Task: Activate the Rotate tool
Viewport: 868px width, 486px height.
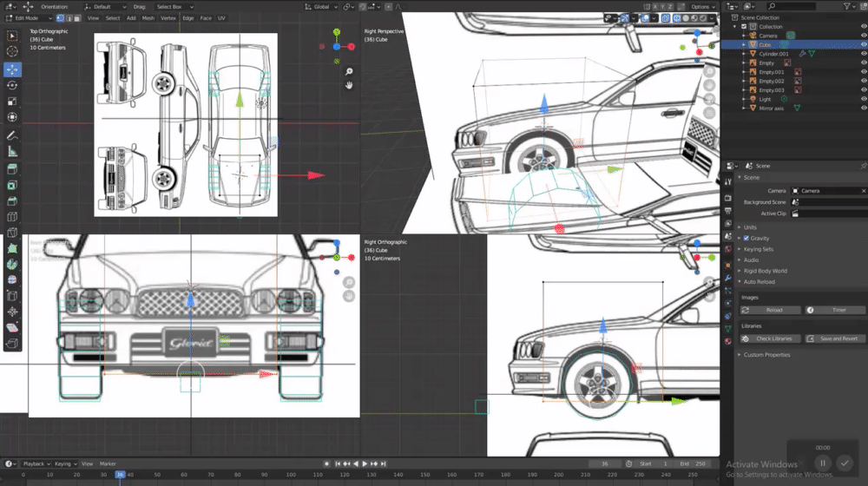Action: 12,85
